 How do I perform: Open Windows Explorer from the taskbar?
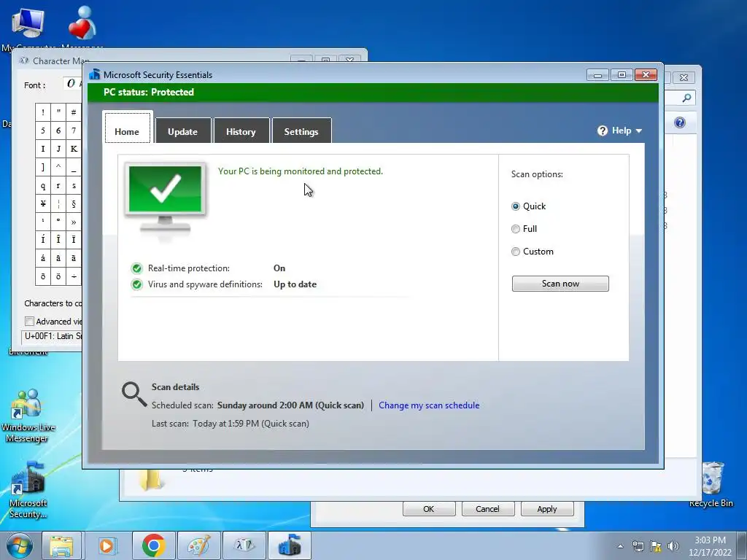pyautogui.click(x=61, y=545)
